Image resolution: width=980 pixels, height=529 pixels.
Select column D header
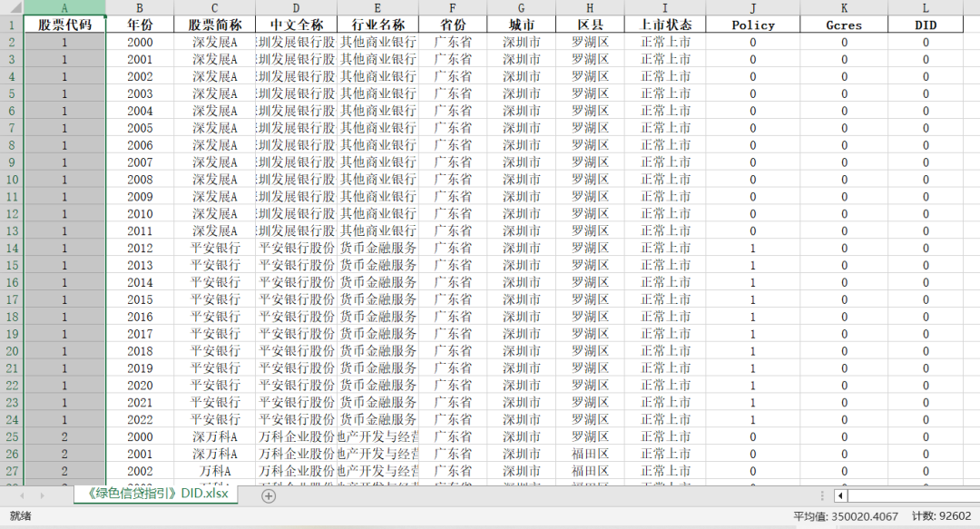point(296,8)
